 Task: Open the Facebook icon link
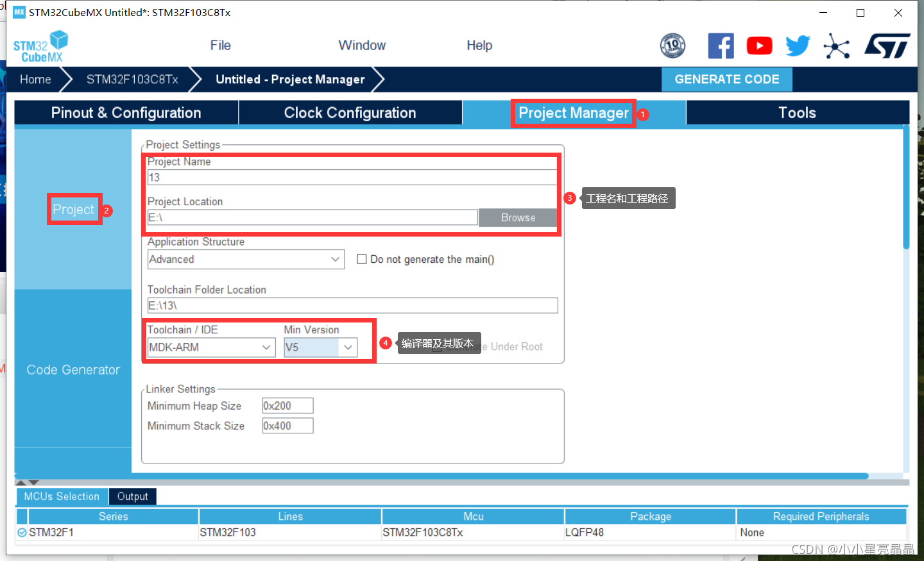721,46
